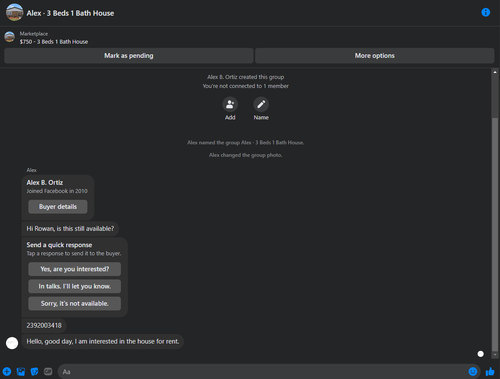
Task: Open the Marketplace listing thumbnail
Action: [9, 37]
